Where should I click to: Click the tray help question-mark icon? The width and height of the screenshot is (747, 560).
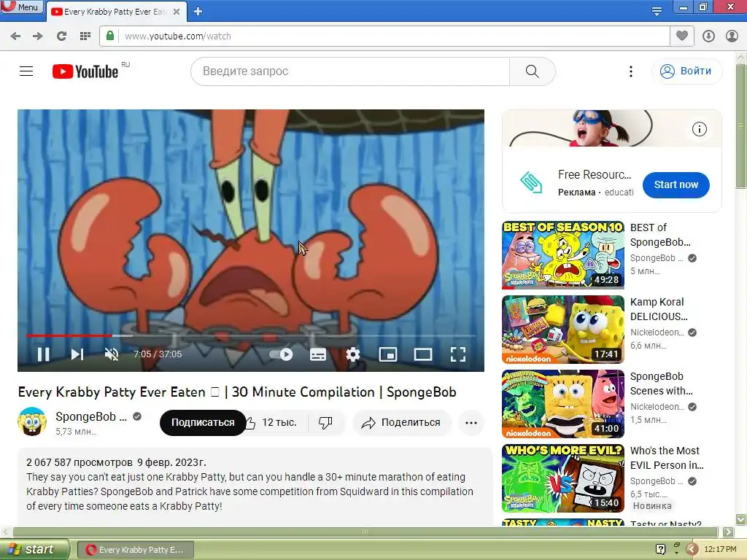(660, 550)
